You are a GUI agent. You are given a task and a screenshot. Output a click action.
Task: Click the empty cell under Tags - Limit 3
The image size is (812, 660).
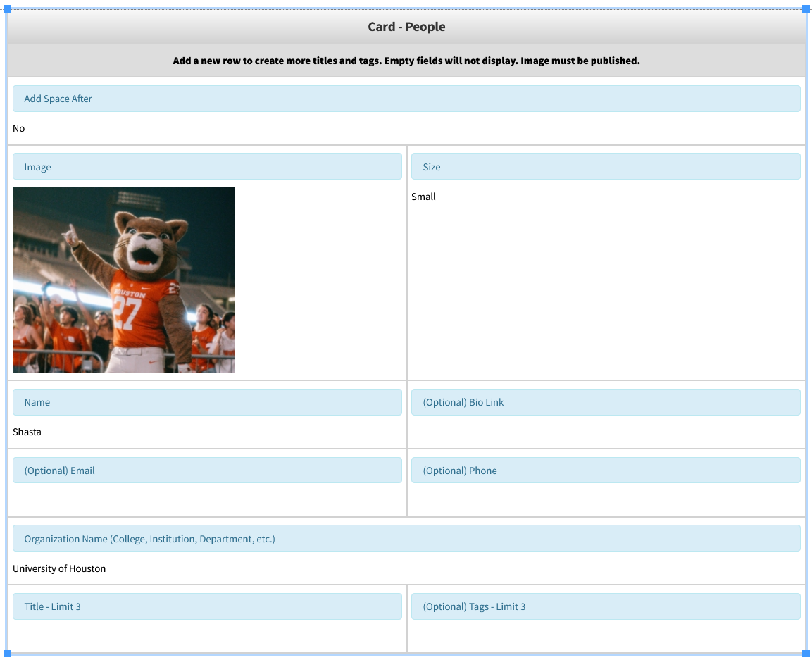[606, 636]
